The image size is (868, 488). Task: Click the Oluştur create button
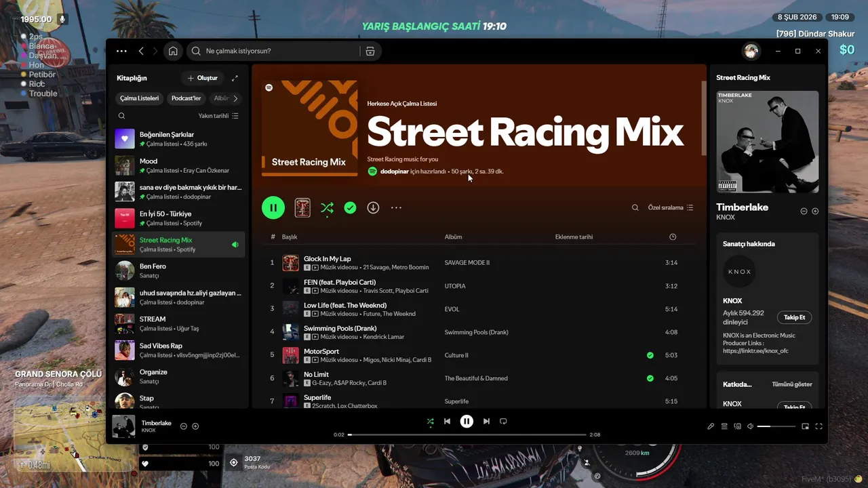pos(202,78)
